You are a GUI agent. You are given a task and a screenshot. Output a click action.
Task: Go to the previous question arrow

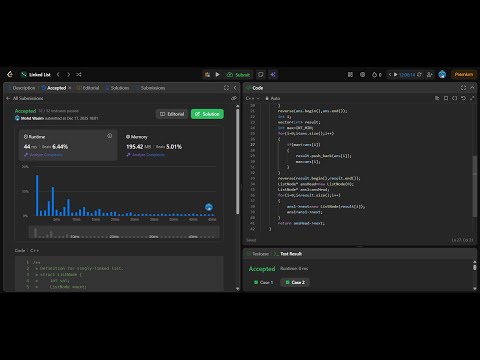(58, 75)
